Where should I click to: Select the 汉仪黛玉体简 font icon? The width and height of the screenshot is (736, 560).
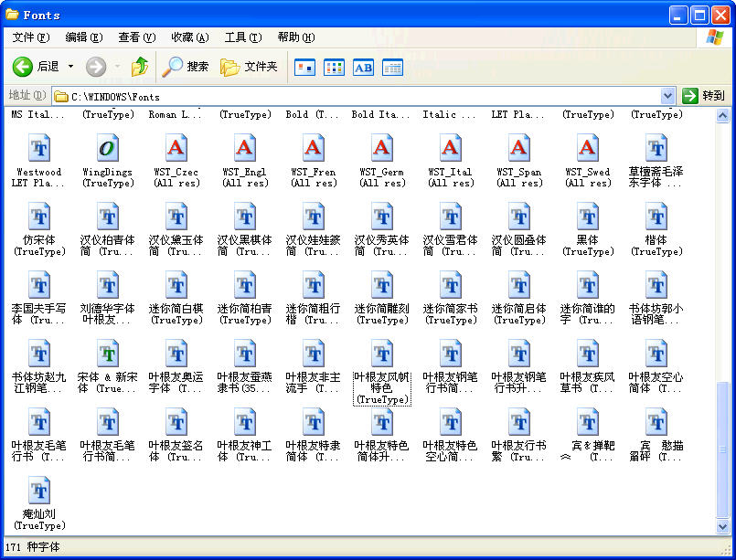[x=176, y=217]
